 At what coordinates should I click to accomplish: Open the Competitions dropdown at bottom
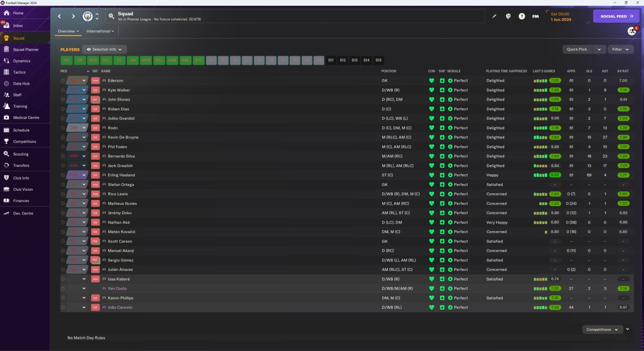tap(602, 329)
